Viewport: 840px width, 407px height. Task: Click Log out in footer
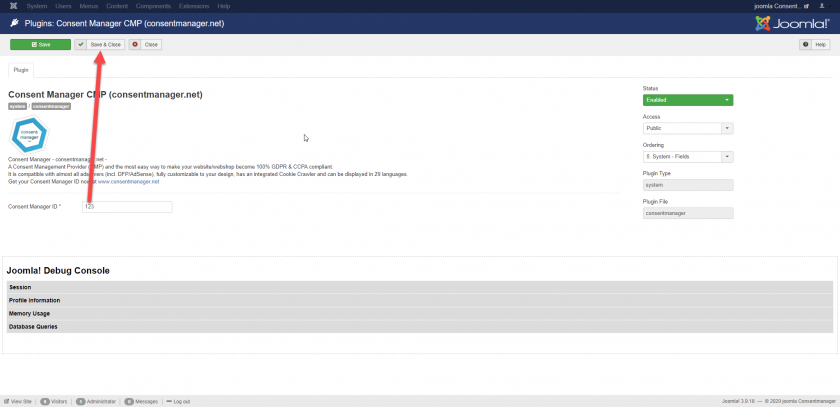pos(178,401)
